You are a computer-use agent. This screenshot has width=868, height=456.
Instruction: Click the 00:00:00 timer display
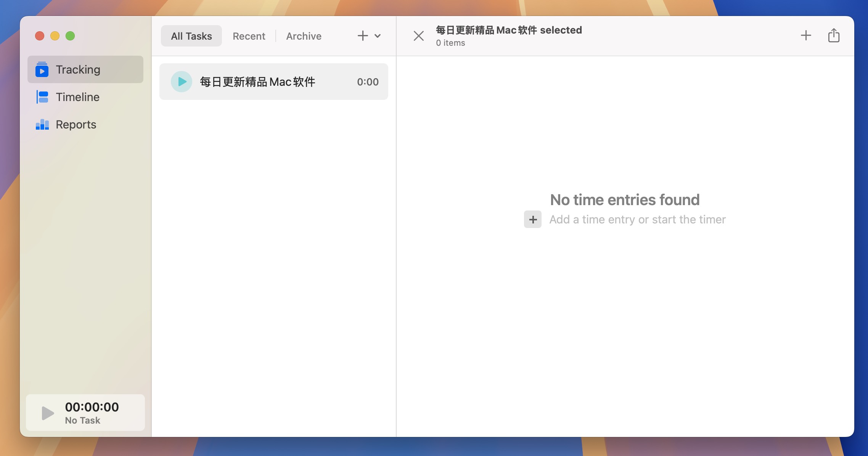coord(92,407)
